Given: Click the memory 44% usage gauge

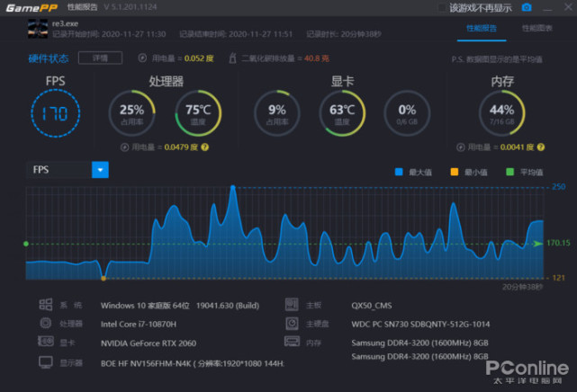Looking at the screenshot, I should coord(502,113).
